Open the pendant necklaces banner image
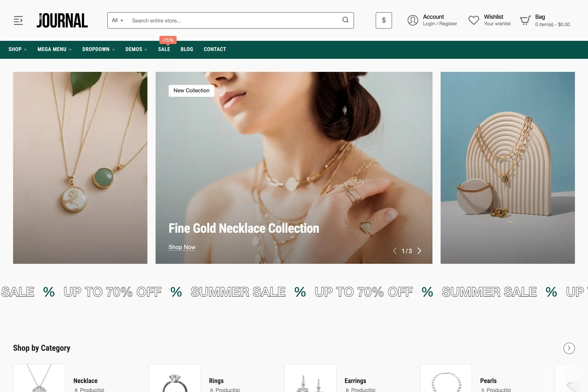Image resolution: width=588 pixels, height=392 pixels. point(80,168)
